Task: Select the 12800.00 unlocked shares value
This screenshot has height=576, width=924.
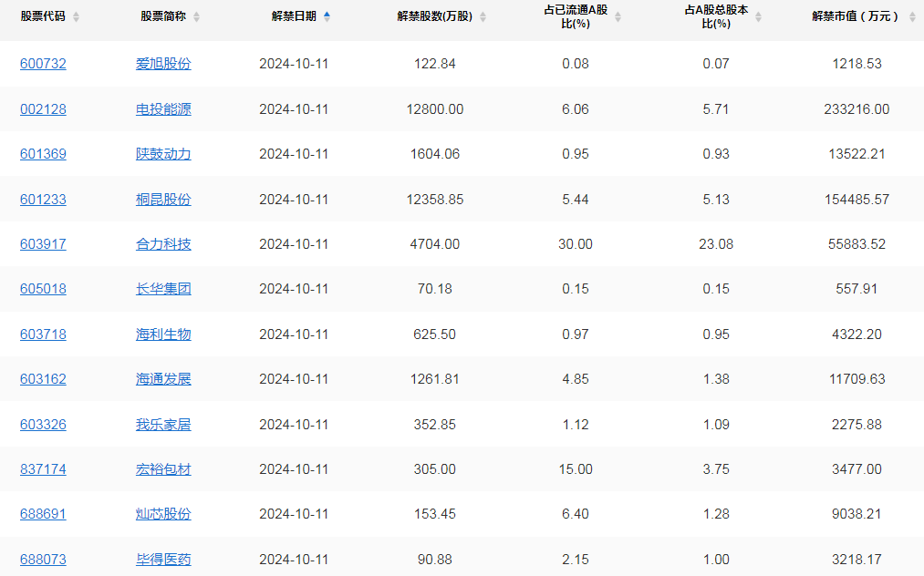Action: click(x=435, y=109)
